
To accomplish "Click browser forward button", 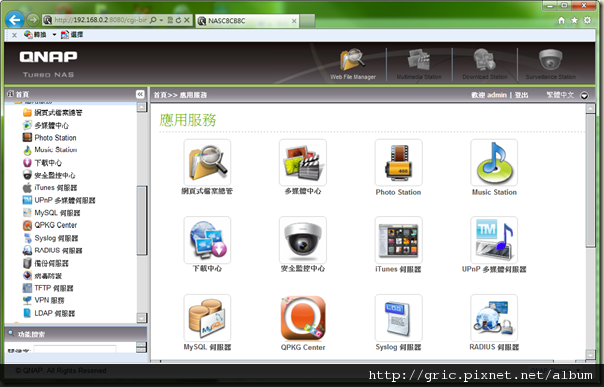I will [x=33, y=20].
